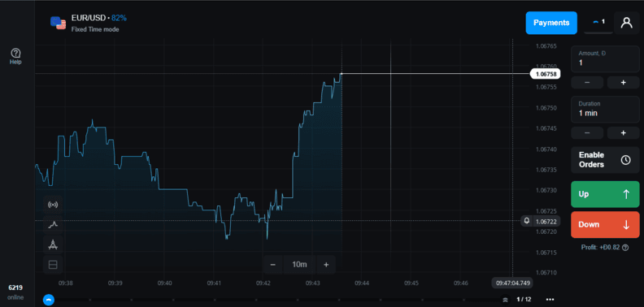
Task: Zoom in chart timeframe with plus
Action: point(326,265)
